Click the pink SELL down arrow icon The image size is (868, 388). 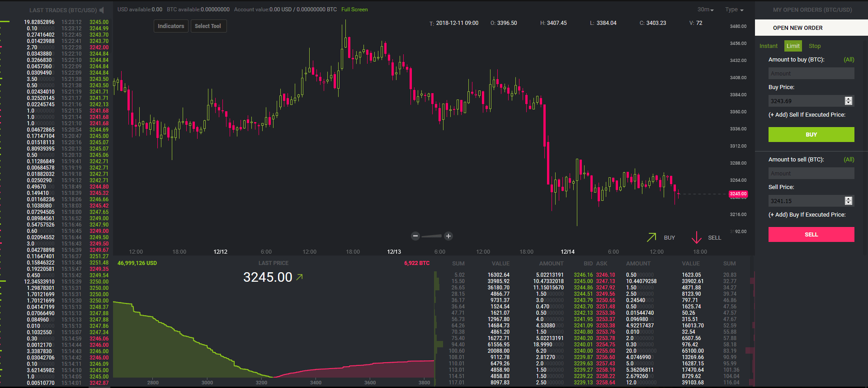click(x=696, y=237)
